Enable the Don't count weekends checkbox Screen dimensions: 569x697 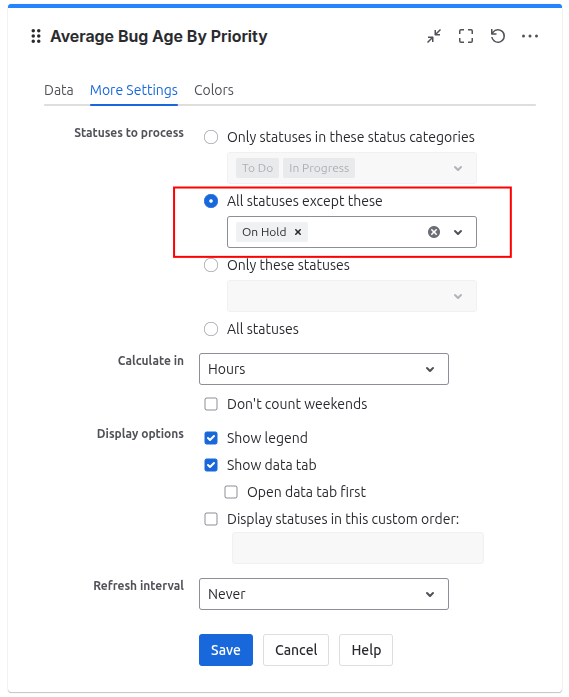pyautogui.click(x=211, y=404)
